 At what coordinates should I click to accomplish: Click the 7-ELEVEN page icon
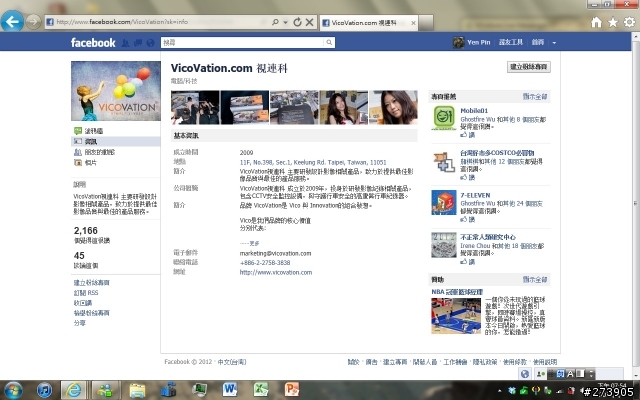(444, 202)
